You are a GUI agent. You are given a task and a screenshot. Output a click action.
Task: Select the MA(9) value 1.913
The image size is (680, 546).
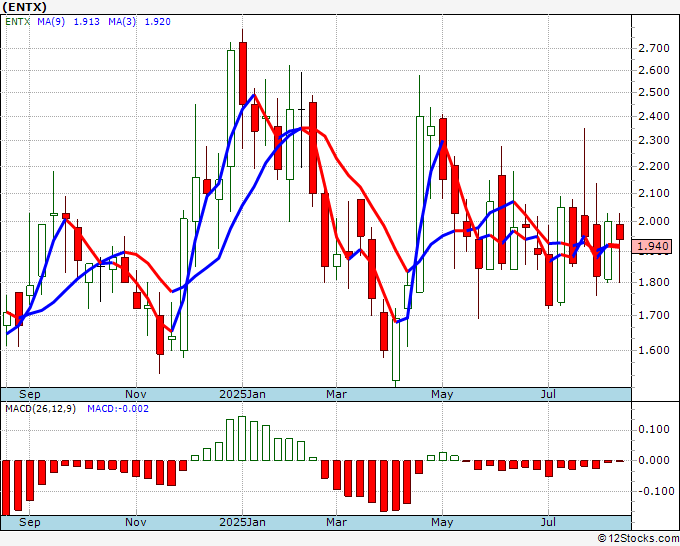(87, 22)
